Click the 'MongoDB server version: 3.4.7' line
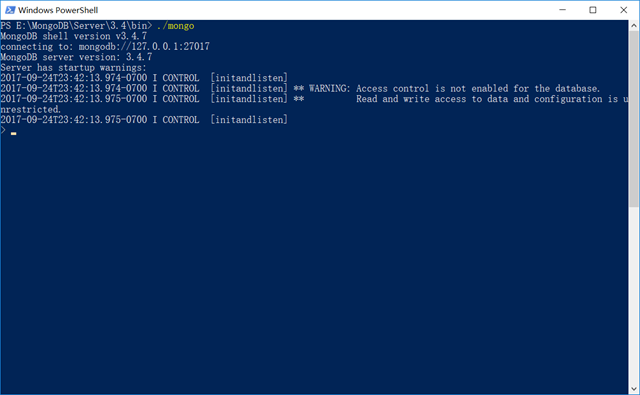The image size is (640, 395). coord(76,57)
